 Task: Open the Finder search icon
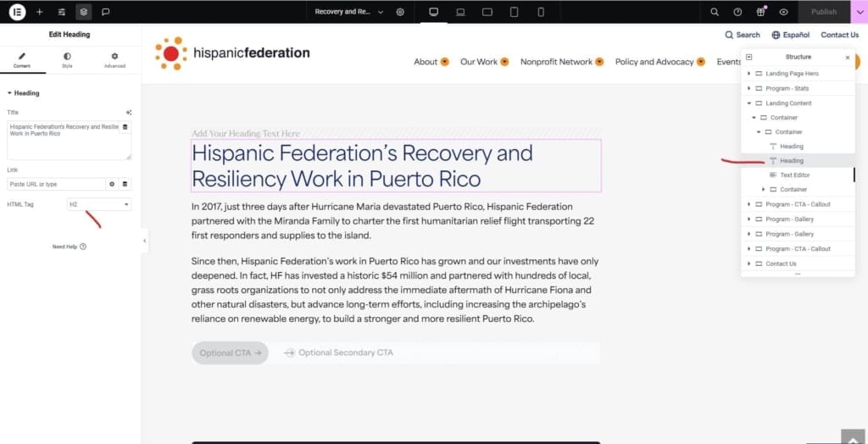pyautogui.click(x=715, y=12)
